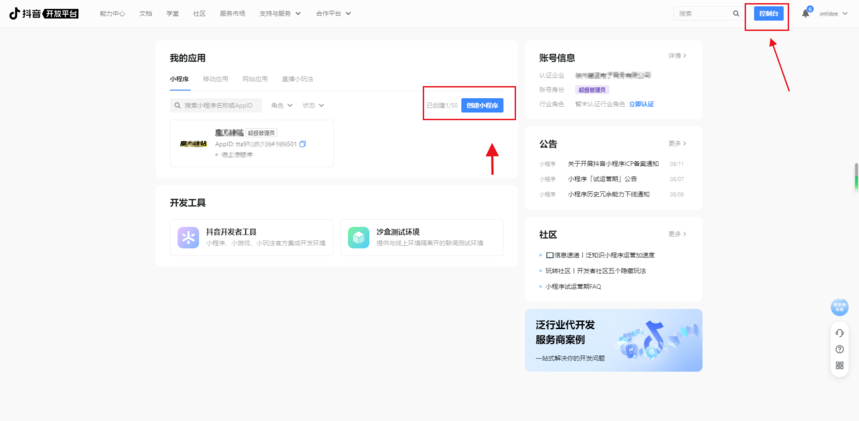Open the 泛行业代开发服务商案例 banner
The height and width of the screenshot is (421, 859).
613,340
